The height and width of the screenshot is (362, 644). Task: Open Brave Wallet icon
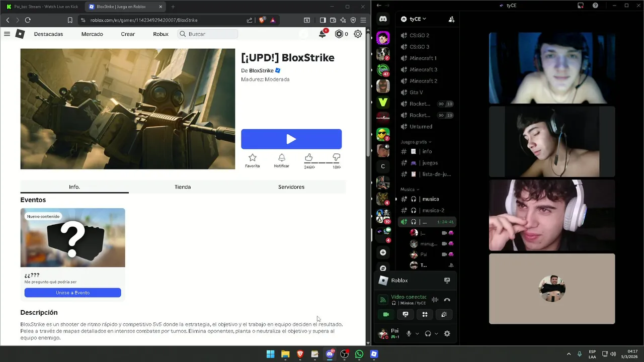(x=333, y=20)
